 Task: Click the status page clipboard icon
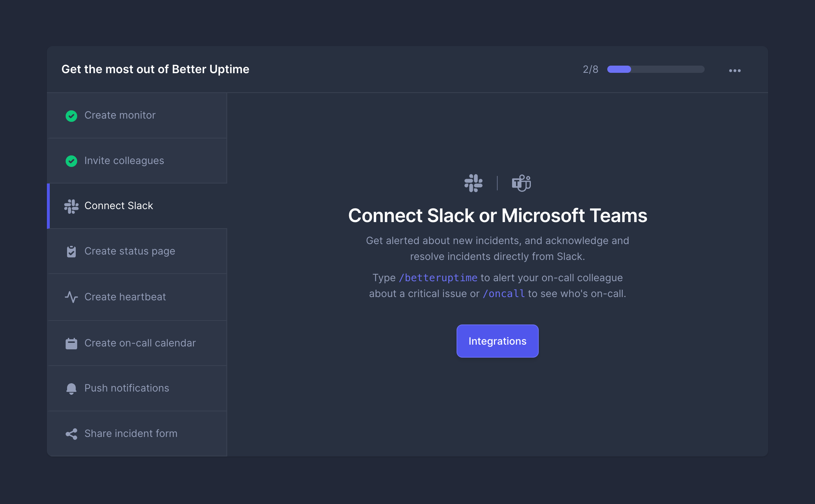[x=71, y=252]
